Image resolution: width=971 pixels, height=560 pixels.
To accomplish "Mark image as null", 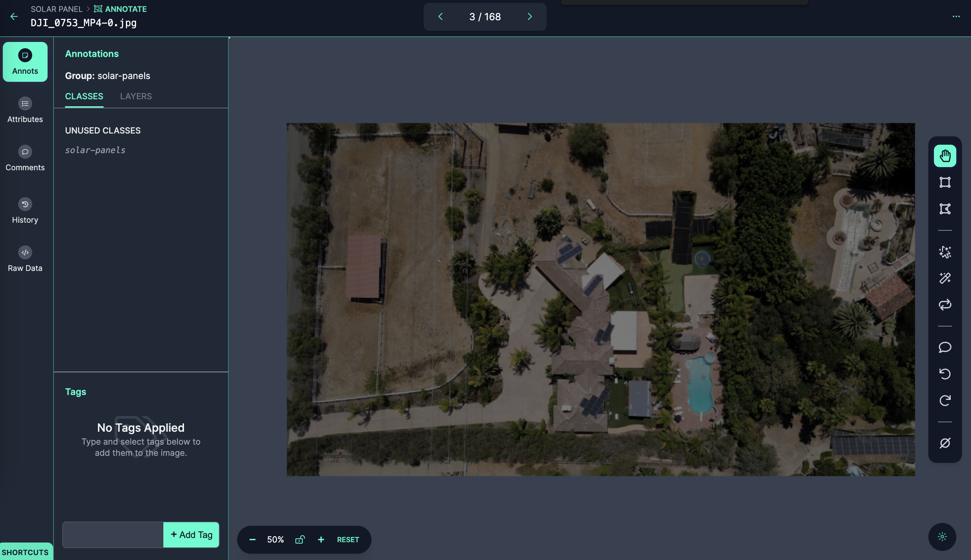I will (x=945, y=443).
